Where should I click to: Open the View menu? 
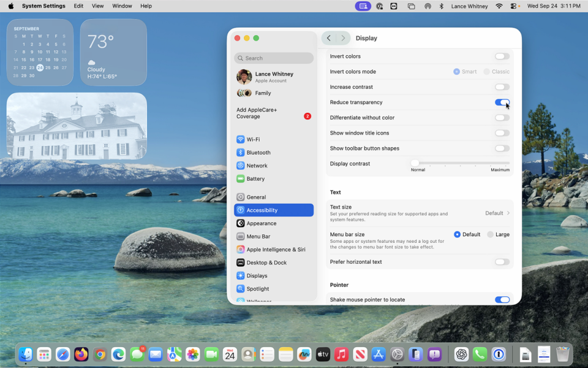[x=97, y=6]
